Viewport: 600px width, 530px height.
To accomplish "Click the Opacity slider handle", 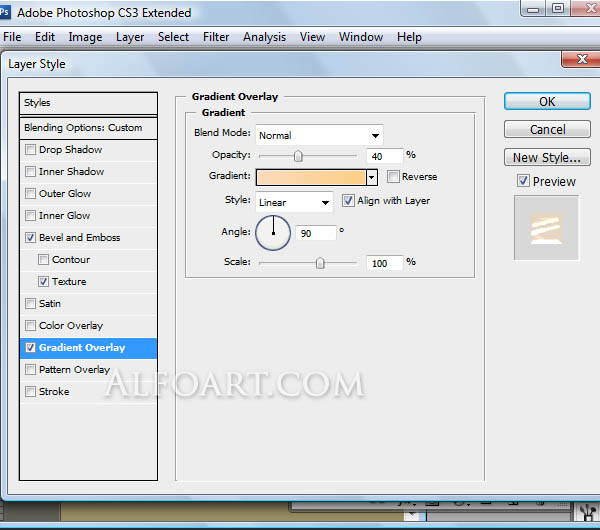I will (x=298, y=156).
